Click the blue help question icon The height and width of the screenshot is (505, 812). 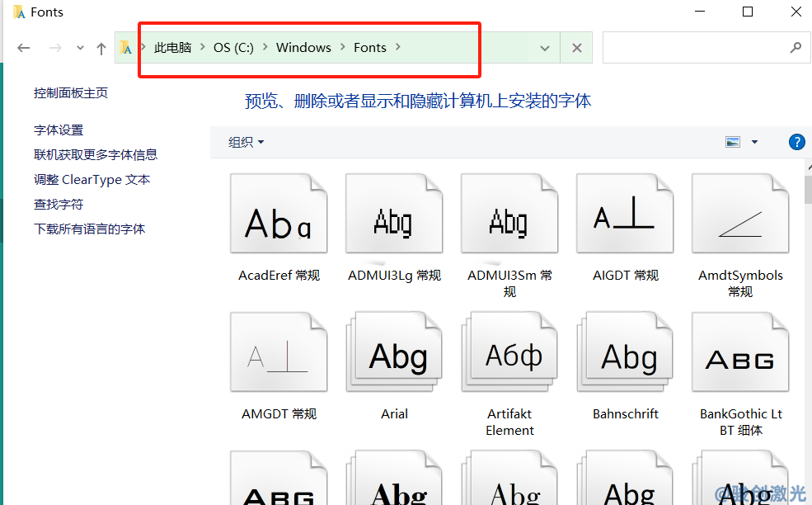[x=796, y=142]
